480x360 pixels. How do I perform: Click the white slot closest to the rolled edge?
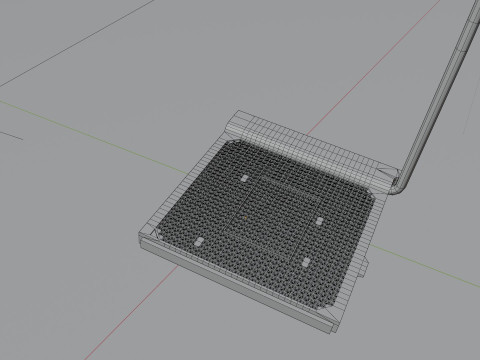coord(245,178)
